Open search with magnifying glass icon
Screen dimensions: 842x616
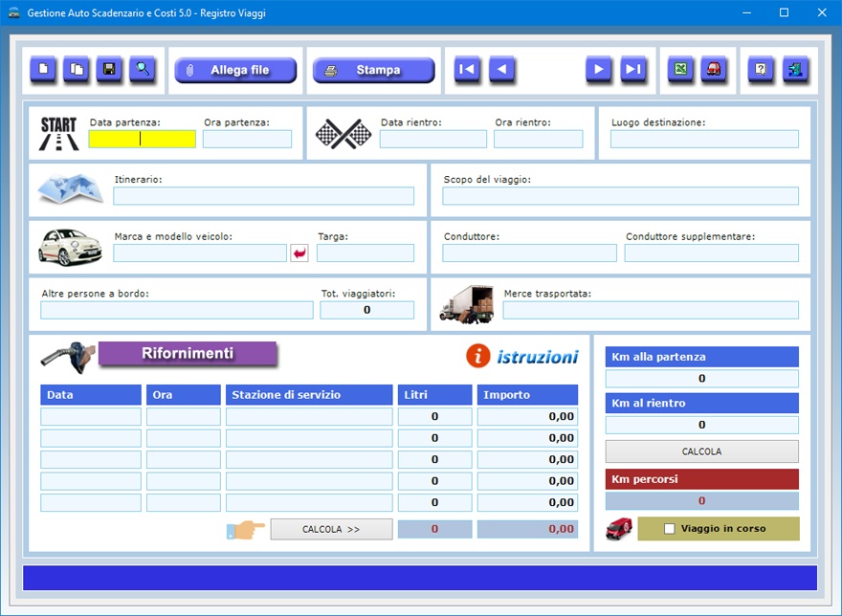[x=143, y=69]
